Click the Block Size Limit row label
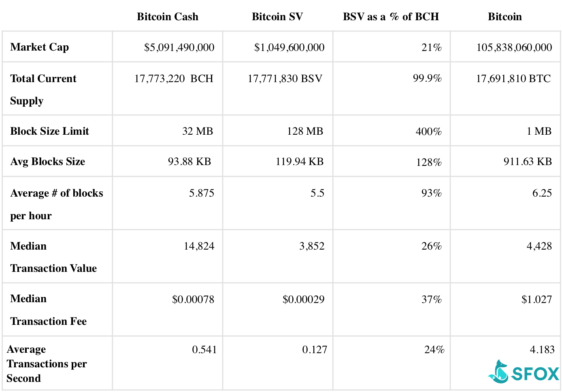 coord(49,131)
